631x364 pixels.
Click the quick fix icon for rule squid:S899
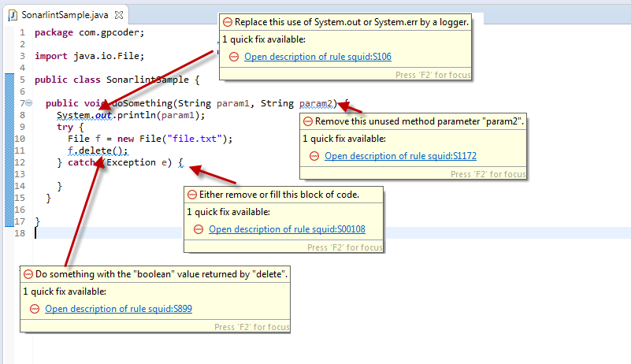point(35,309)
